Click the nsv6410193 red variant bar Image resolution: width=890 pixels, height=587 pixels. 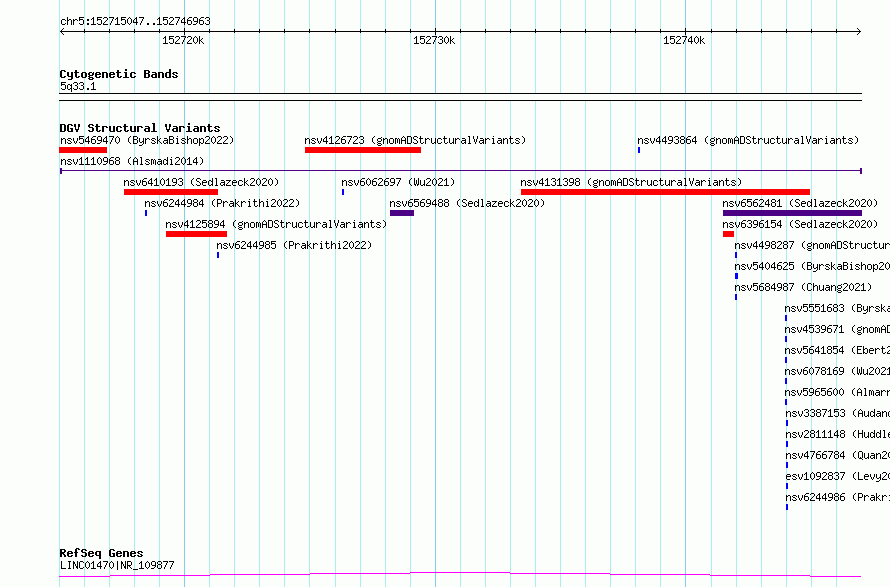pyautogui.click(x=171, y=192)
